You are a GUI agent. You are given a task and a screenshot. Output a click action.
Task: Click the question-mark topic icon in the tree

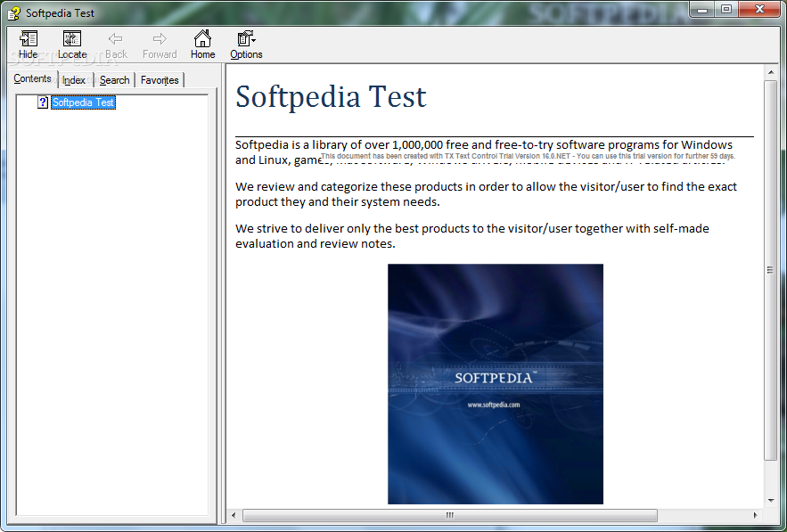point(43,102)
